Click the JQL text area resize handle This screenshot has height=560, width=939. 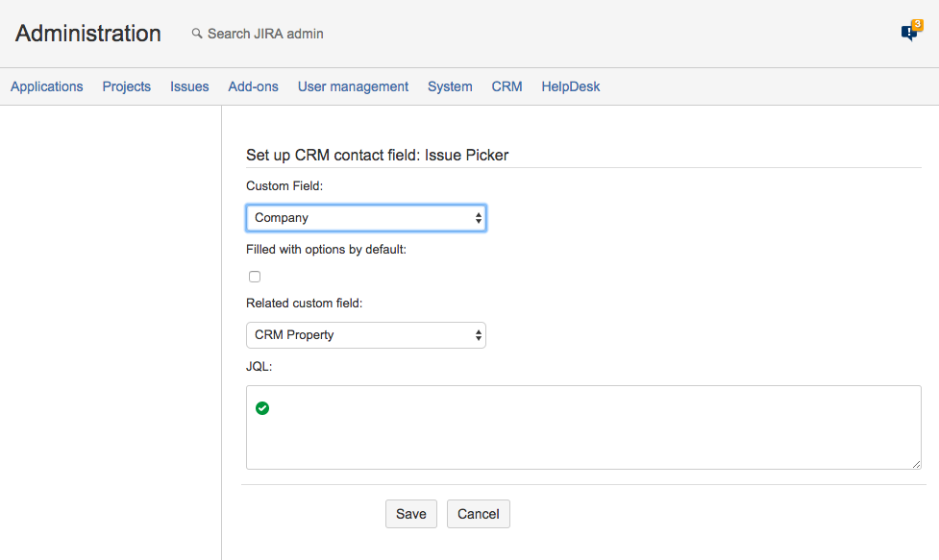pyautogui.click(x=916, y=464)
